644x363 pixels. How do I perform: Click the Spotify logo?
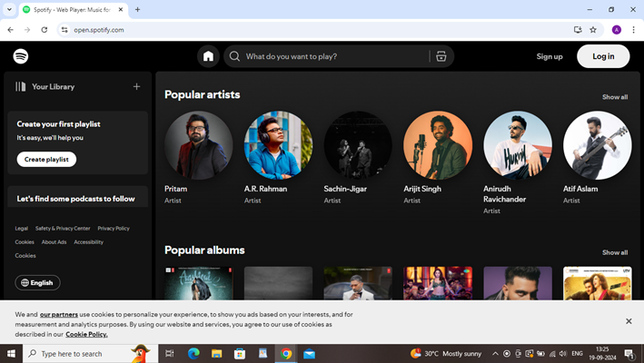[21, 56]
